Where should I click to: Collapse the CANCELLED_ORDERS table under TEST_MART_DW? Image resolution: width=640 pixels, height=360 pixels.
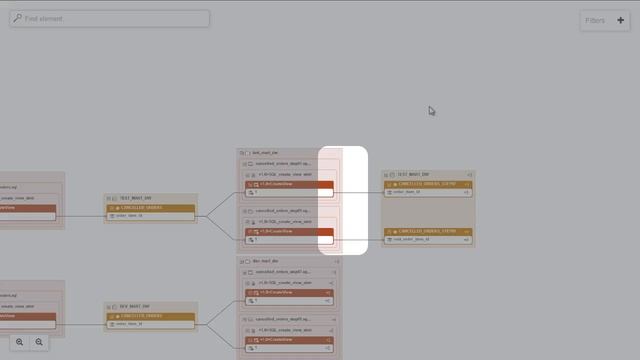(111, 208)
